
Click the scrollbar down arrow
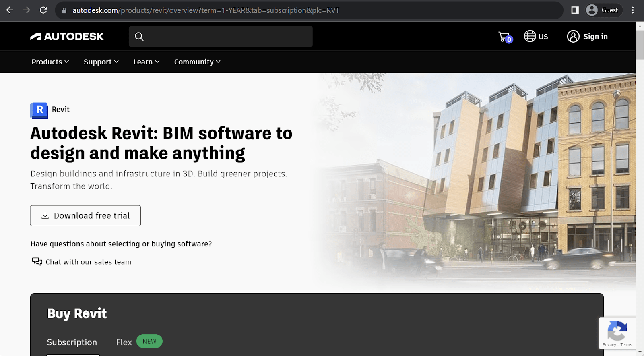pos(640,352)
